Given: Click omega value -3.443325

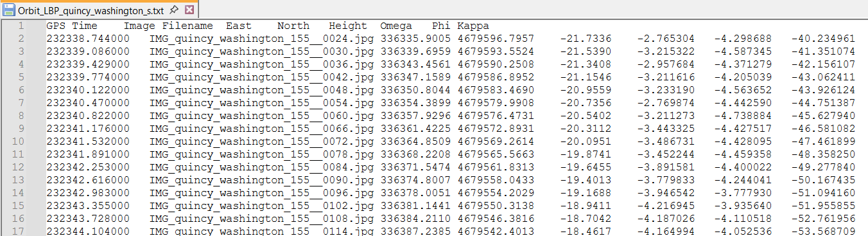Looking at the screenshot, I should pos(666,129).
